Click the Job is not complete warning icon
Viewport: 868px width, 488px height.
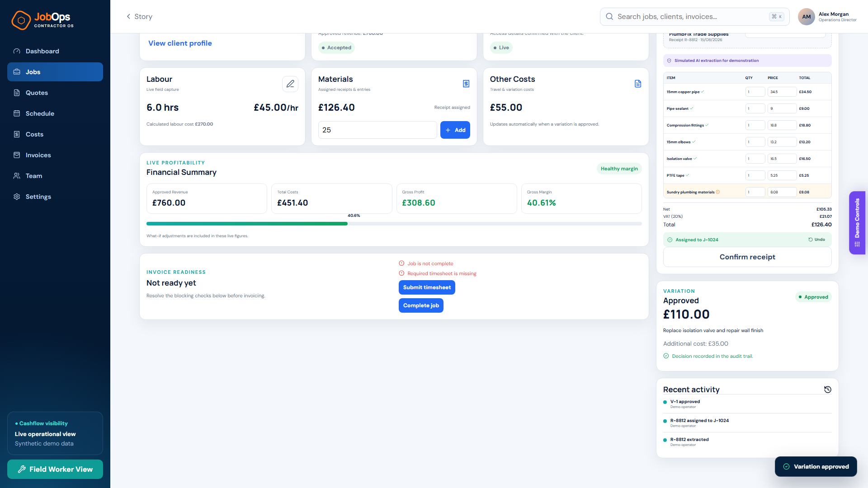pyautogui.click(x=401, y=263)
